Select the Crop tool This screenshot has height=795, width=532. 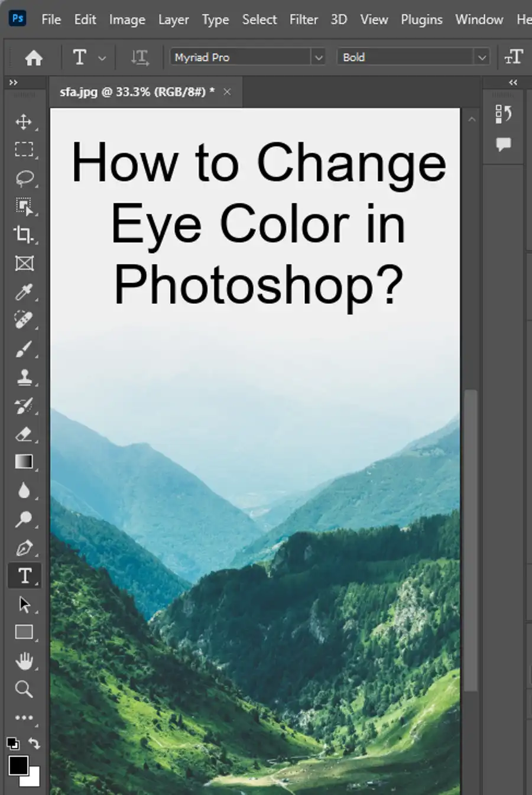point(24,235)
